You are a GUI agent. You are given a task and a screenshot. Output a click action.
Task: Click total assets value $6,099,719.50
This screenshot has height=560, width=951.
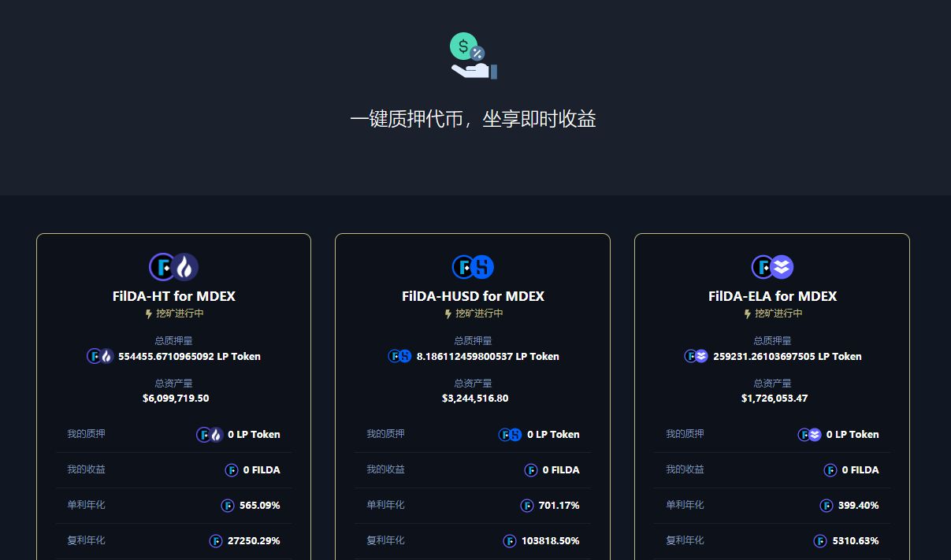pos(176,398)
